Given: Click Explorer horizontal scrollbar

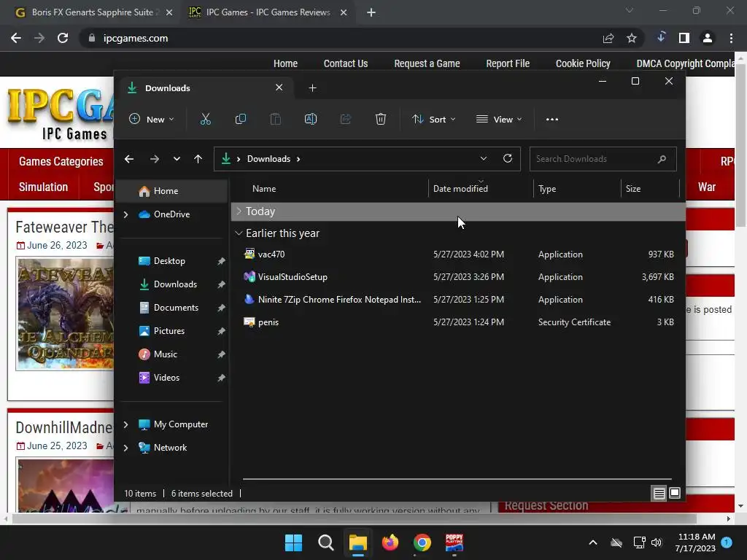Looking at the screenshot, I should pos(457,479).
